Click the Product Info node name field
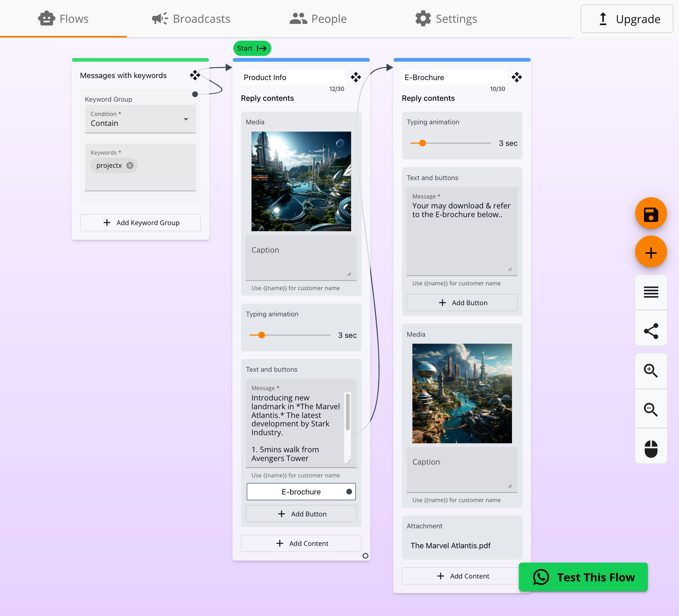The height and width of the screenshot is (616, 679). (293, 77)
